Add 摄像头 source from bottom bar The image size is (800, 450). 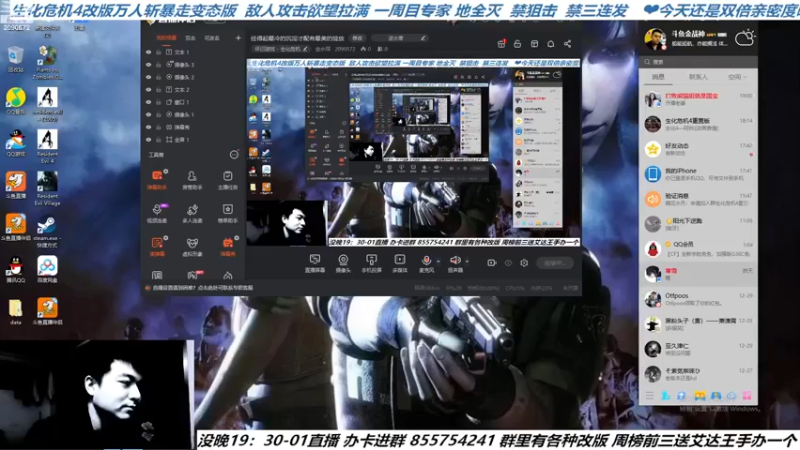343,263
